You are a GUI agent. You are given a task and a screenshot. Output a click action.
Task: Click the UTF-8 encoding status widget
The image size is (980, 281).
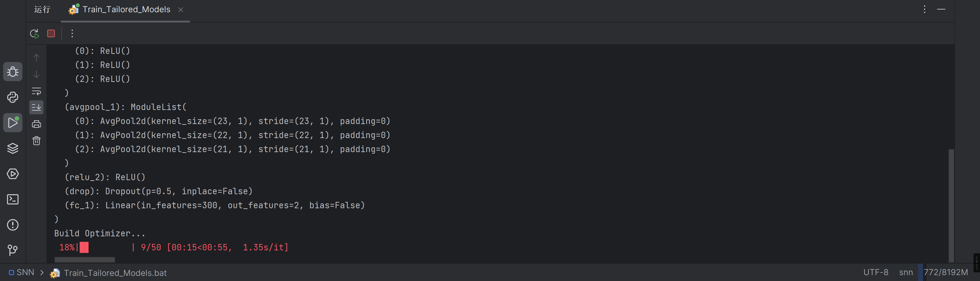pos(875,272)
